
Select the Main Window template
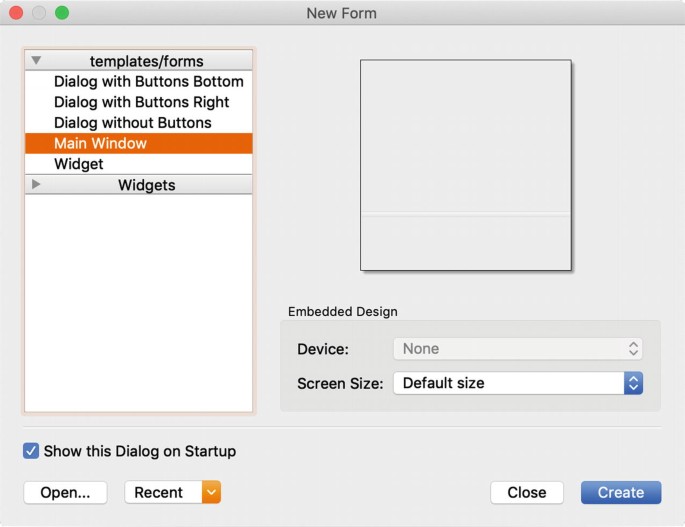[x=100, y=143]
